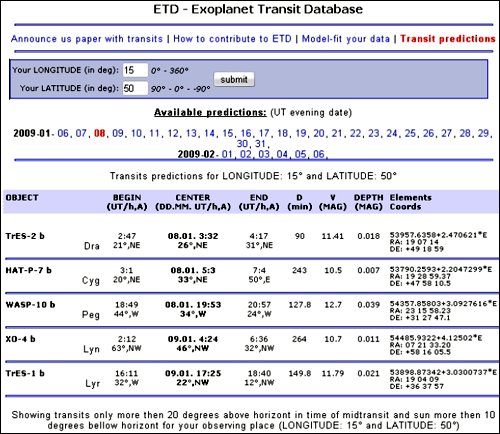Screen dimensions: 500x434
Task: Select 2009-01 date 09
Action: (118, 133)
